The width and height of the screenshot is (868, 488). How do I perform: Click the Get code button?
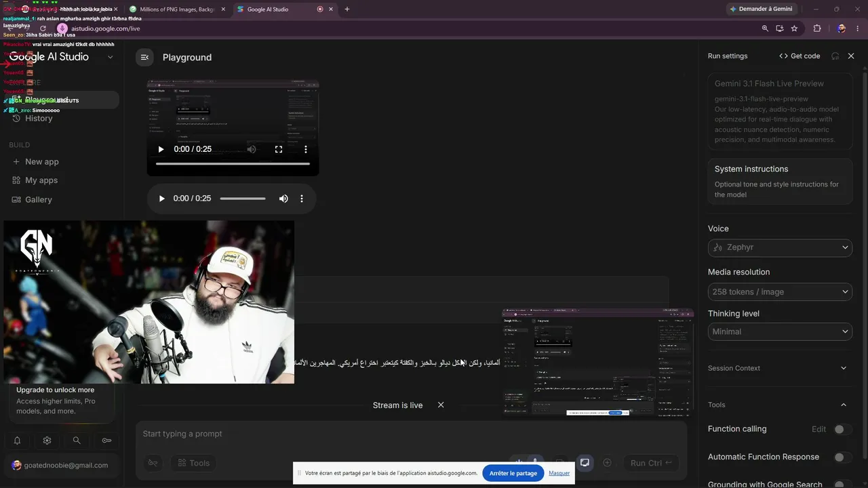tap(800, 56)
